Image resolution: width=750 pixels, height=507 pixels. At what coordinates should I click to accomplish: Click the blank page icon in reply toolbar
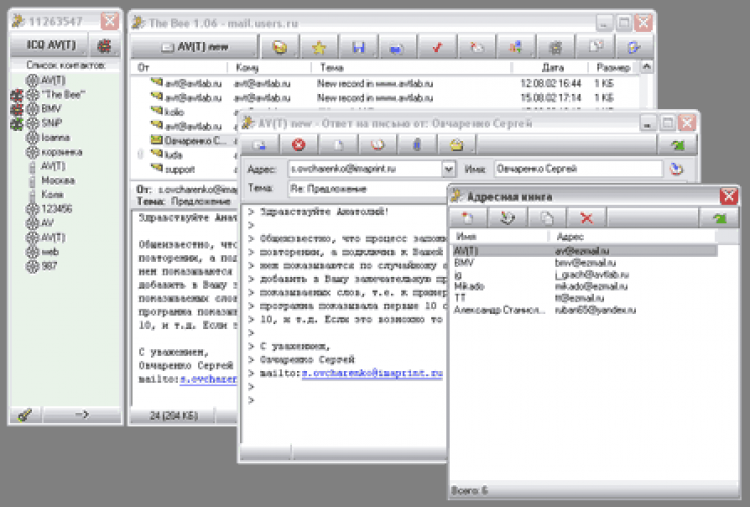click(338, 145)
